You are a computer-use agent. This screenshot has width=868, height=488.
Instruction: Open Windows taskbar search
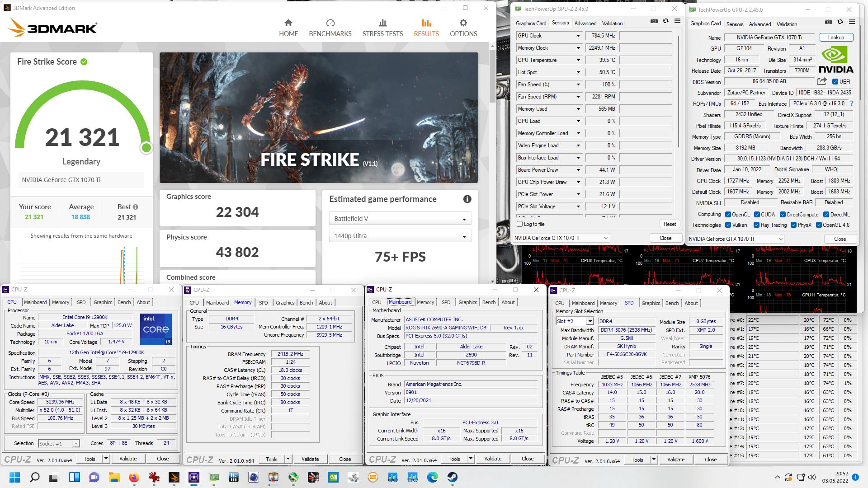coord(35,477)
